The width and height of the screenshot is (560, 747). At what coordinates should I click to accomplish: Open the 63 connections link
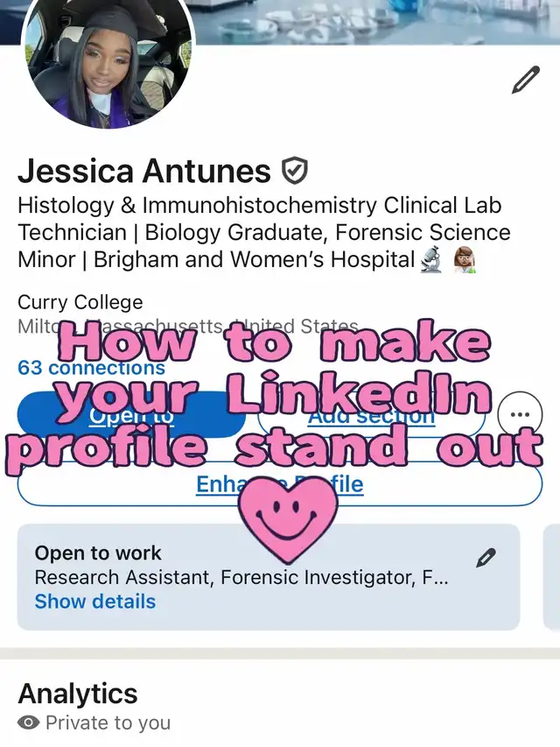(91, 367)
